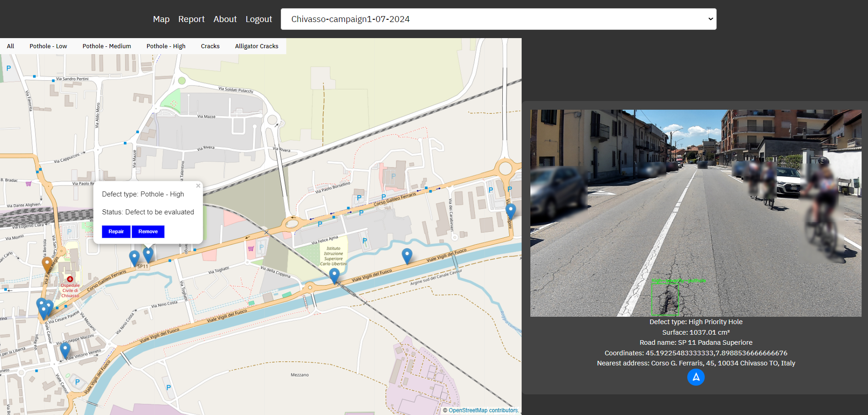Click blue marker directly under the popup pointer
Image resolution: width=868 pixels, height=415 pixels.
pos(148,253)
